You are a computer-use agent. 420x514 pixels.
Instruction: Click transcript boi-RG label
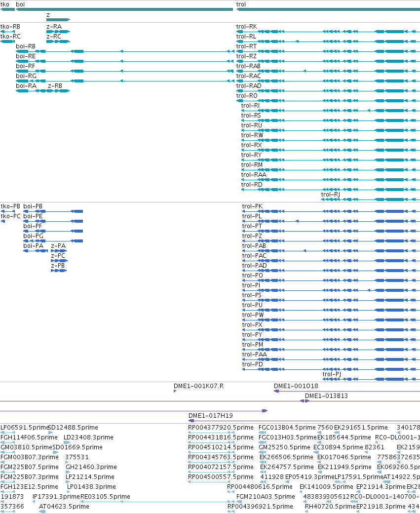click(26, 76)
